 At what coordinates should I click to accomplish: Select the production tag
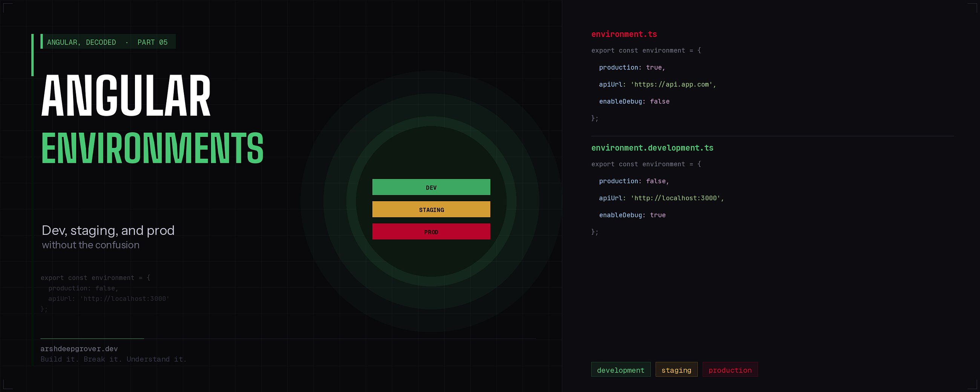tap(730, 369)
